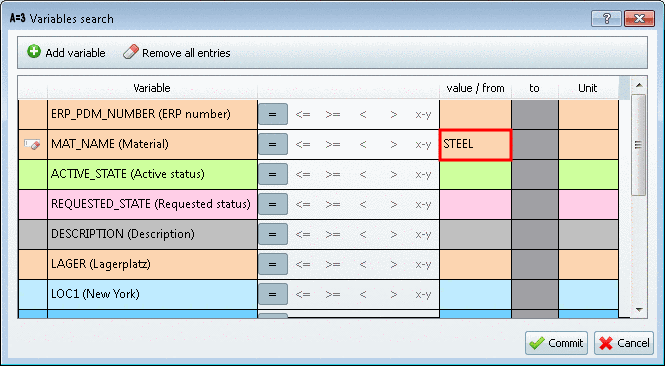Select LOC1 (New York) variable

(x=152, y=295)
